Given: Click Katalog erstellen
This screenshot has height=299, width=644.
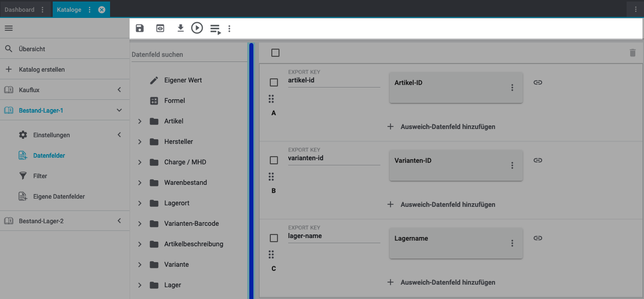Looking at the screenshot, I should tap(41, 70).
